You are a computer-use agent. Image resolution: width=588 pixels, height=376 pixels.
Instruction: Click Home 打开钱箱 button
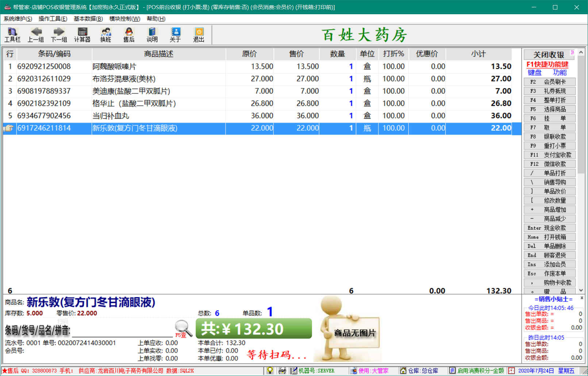tap(550, 237)
